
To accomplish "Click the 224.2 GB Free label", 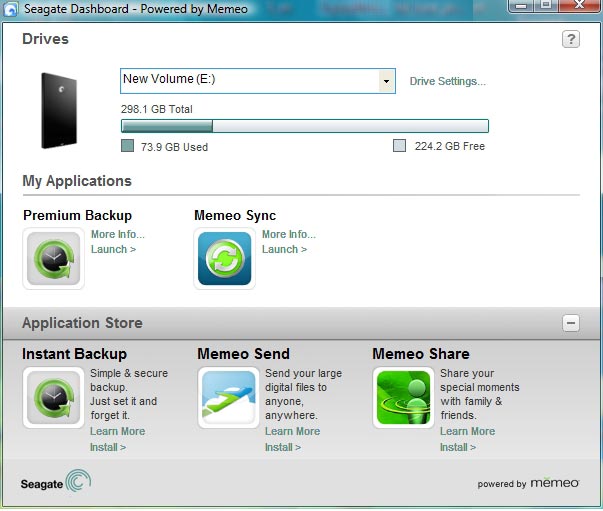I will 450,146.
